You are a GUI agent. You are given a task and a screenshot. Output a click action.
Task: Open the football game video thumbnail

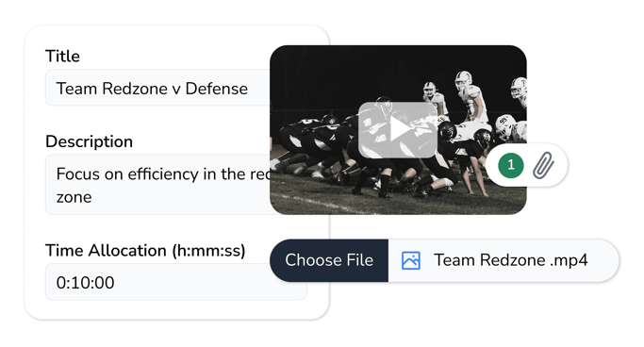(x=398, y=130)
